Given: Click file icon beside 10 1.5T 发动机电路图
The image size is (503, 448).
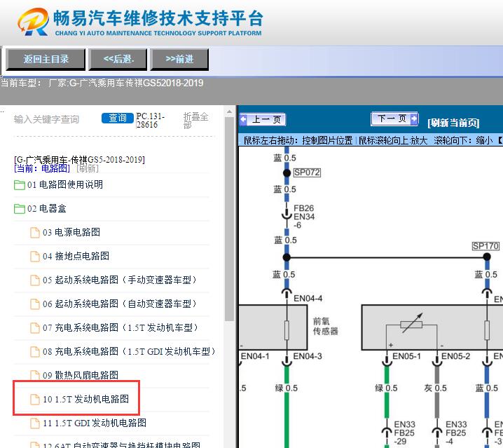Looking at the screenshot, I should [35, 399].
